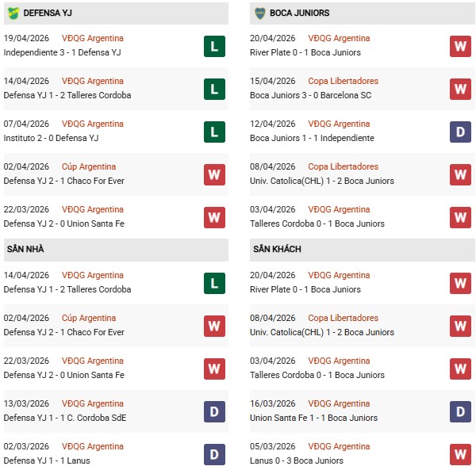Screen dimensions: 476x470
Task: Select the SÂN NHÀ section header
Action: pyautogui.click(x=25, y=250)
